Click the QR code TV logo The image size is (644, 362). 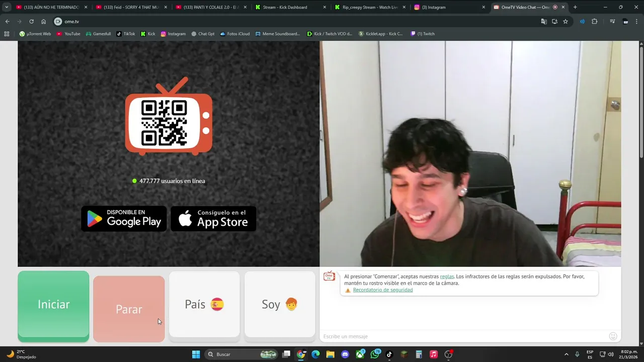click(169, 116)
